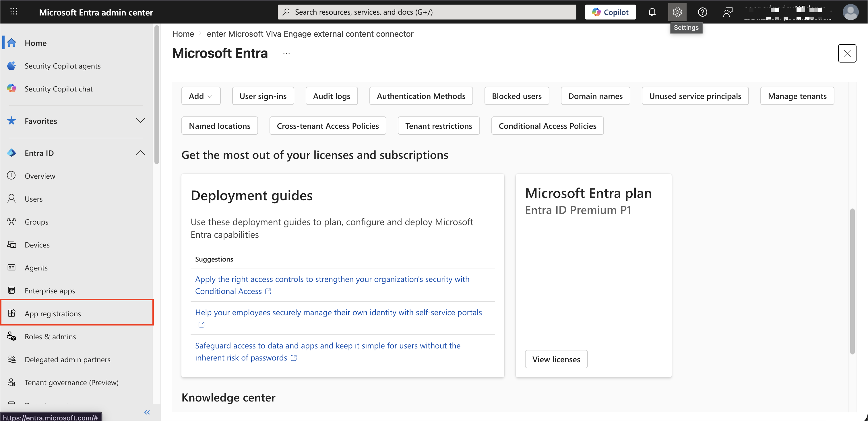Open Domain names
The height and width of the screenshot is (421, 868).
(595, 96)
